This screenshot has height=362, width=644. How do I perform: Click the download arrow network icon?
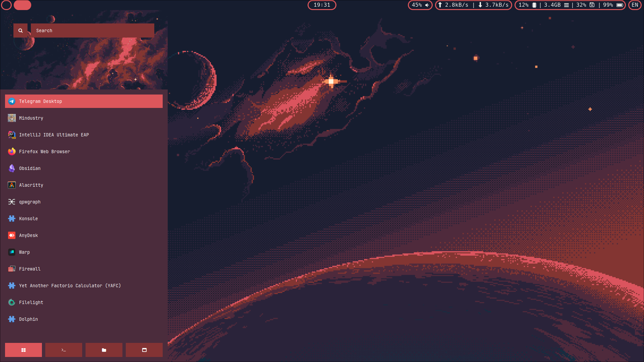(480, 5)
